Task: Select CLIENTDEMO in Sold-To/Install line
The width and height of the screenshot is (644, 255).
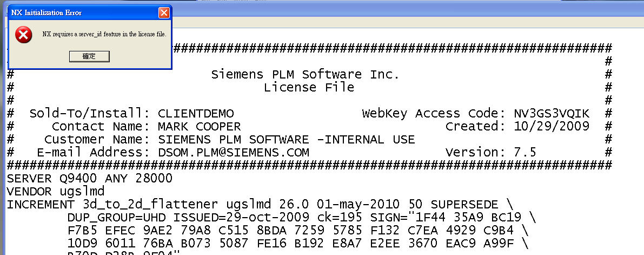Action: coord(196,114)
